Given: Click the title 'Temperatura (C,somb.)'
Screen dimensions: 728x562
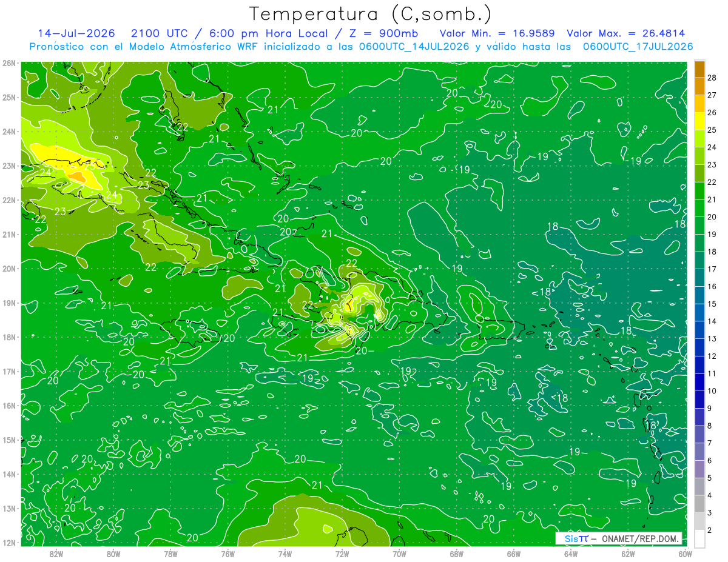Looking at the screenshot, I should pyautogui.click(x=370, y=14).
